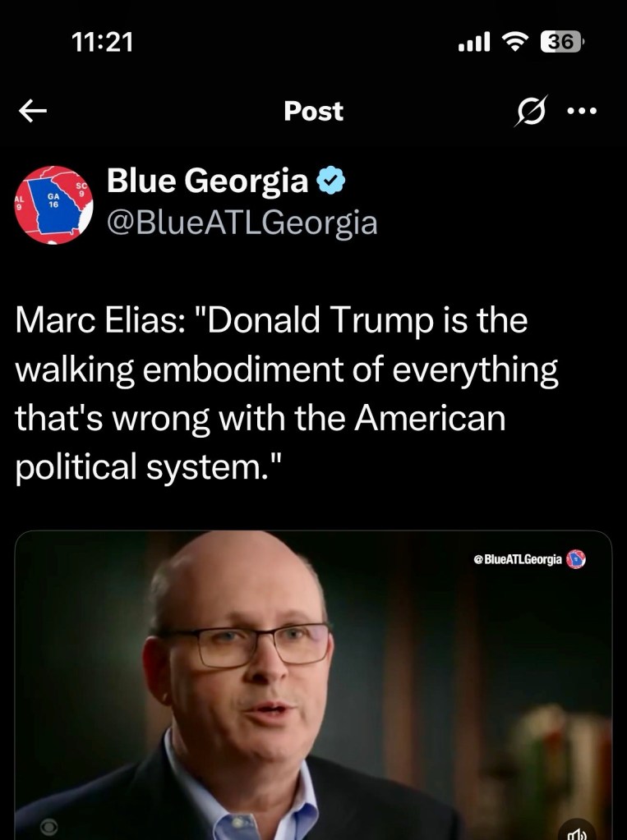
Task: Tap the Wi-Fi status icon
Action: 515,42
